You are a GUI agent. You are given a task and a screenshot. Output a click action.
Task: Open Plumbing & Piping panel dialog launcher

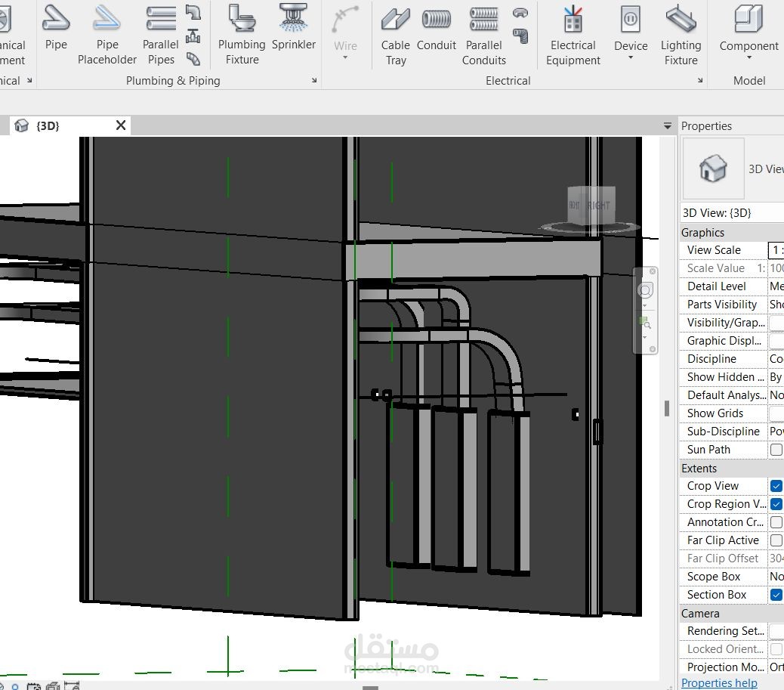pyautogui.click(x=314, y=81)
